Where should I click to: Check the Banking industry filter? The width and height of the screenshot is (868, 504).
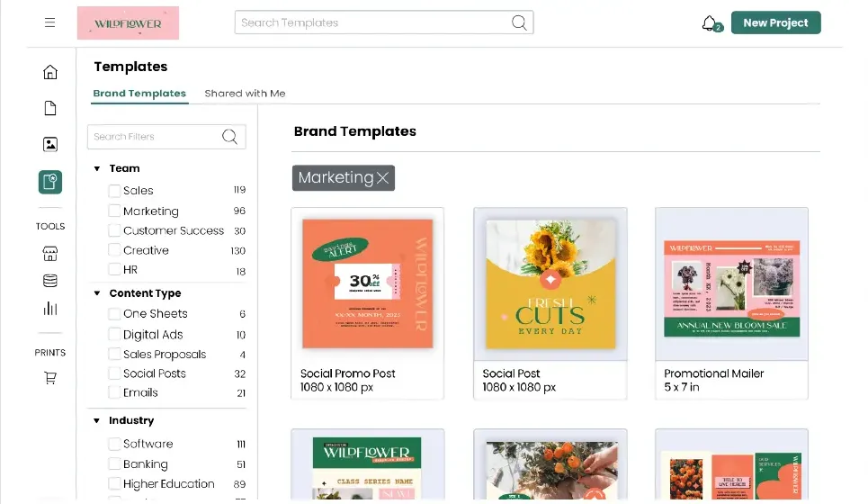[114, 464]
